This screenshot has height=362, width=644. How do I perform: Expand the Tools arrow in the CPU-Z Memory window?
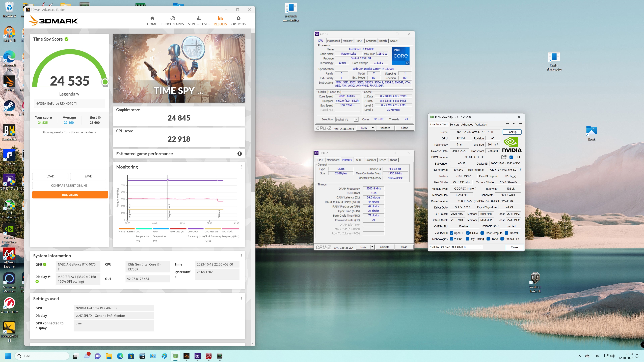pos(372,247)
